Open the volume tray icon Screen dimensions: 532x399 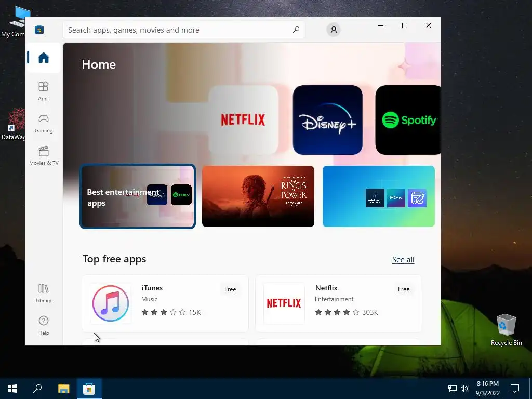pyautogui.click(x=464, y=389)
